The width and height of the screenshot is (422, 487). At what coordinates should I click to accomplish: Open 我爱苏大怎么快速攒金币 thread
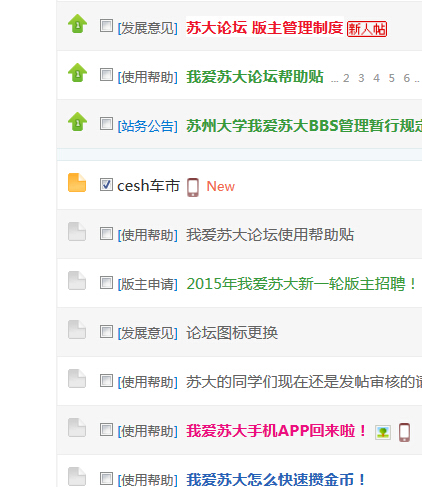click(276, 480)
